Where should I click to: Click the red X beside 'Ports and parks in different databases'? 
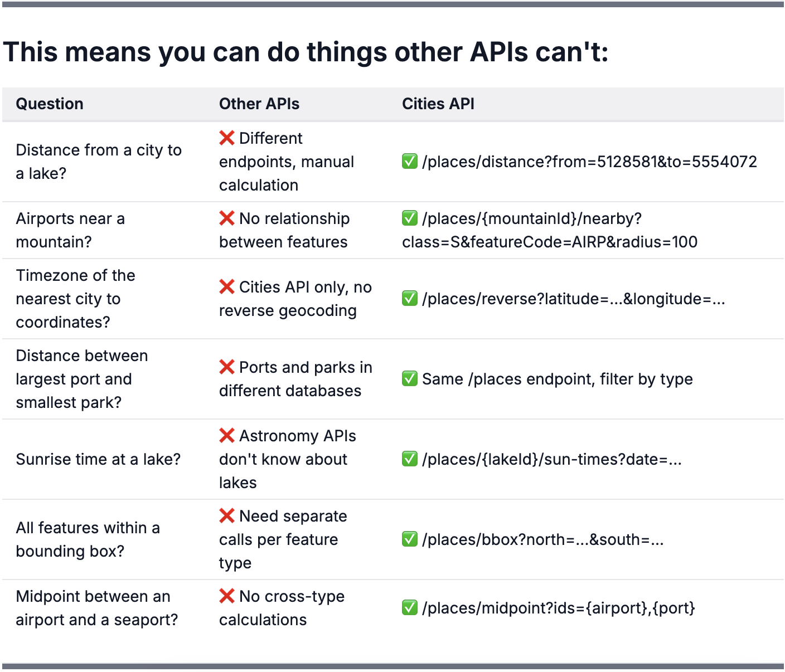(x=226, y=367)
